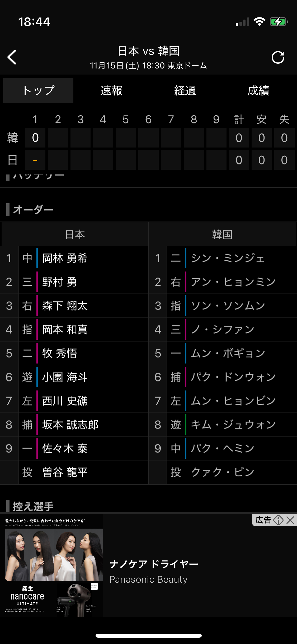Viewport: 297px width, 644px height.
Task: Open player 岡林 勇希
Action: (x=65, y=258)
